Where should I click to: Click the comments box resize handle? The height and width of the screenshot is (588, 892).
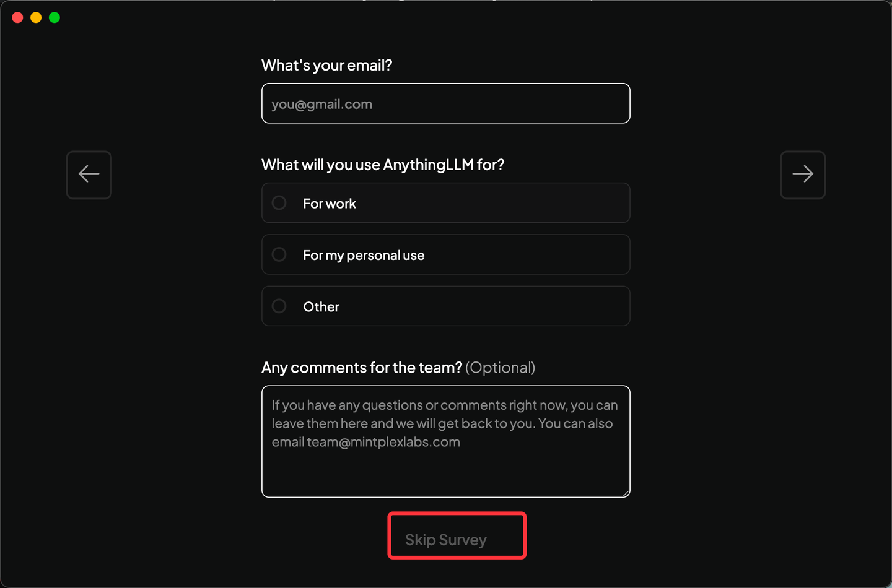626,493
